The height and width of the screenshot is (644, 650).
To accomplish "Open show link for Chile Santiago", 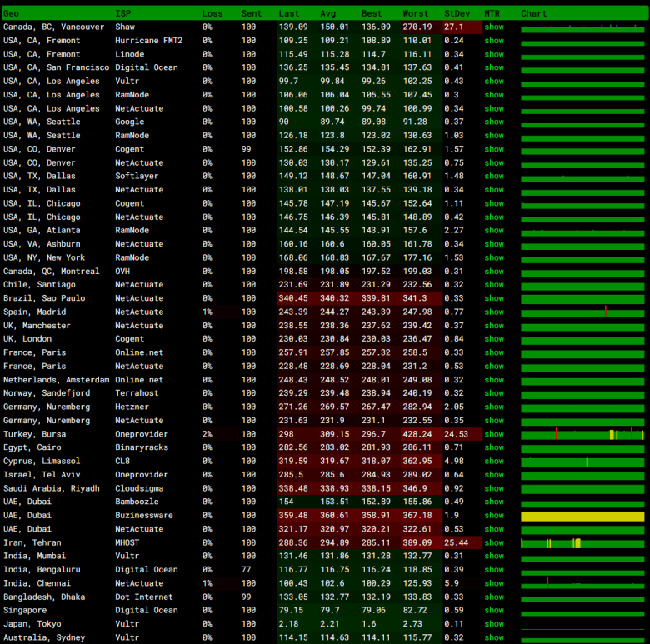I will pos(494,285).
